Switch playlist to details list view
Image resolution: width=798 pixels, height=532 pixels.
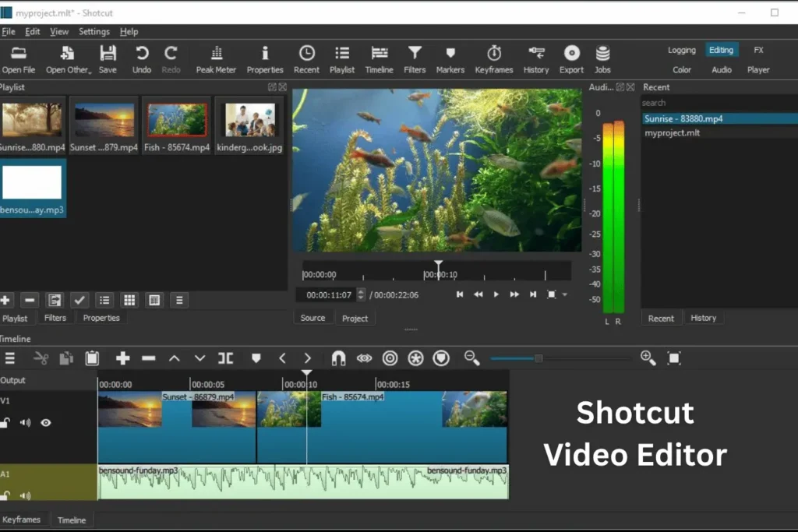(x=104, y=300)
